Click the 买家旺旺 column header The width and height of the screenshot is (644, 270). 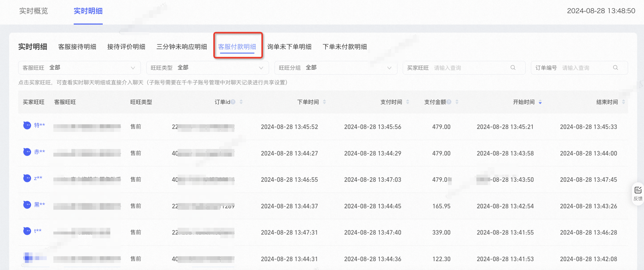34,102
